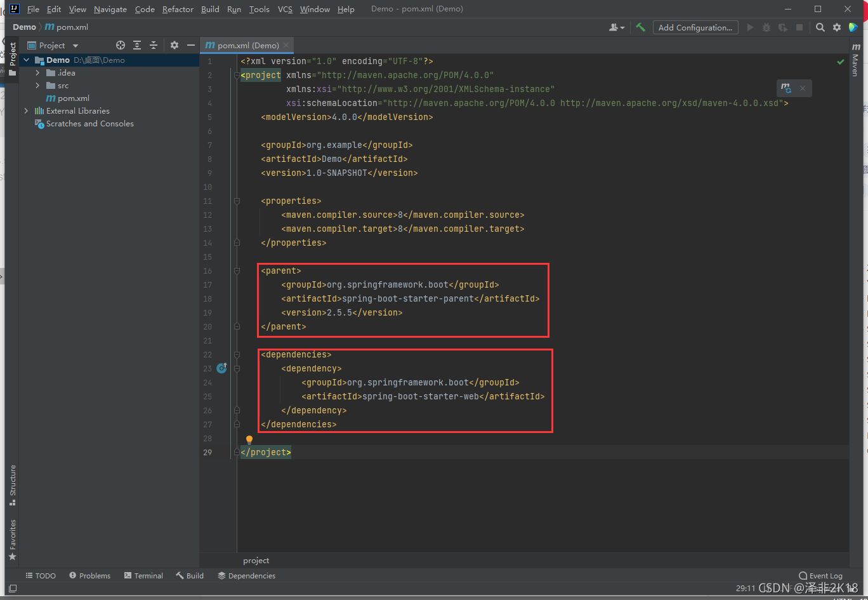
Task: Open the Help menu
Action: point(346,9)
